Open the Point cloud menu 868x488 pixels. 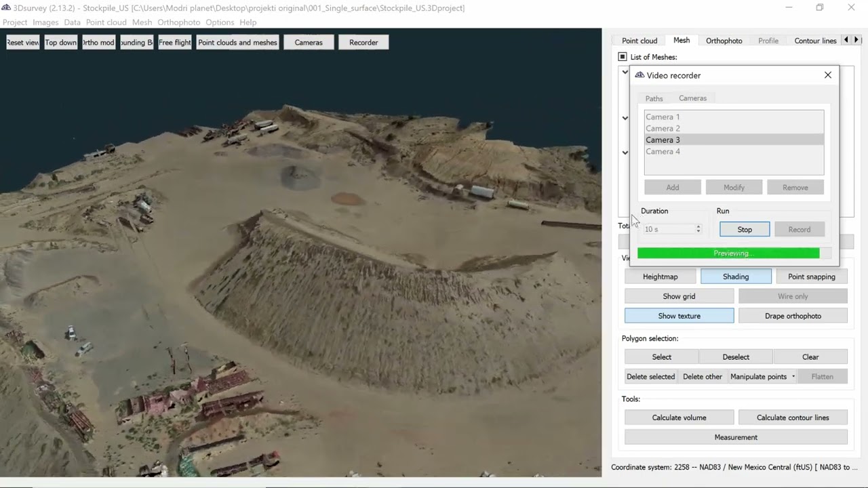coord(106,22)
